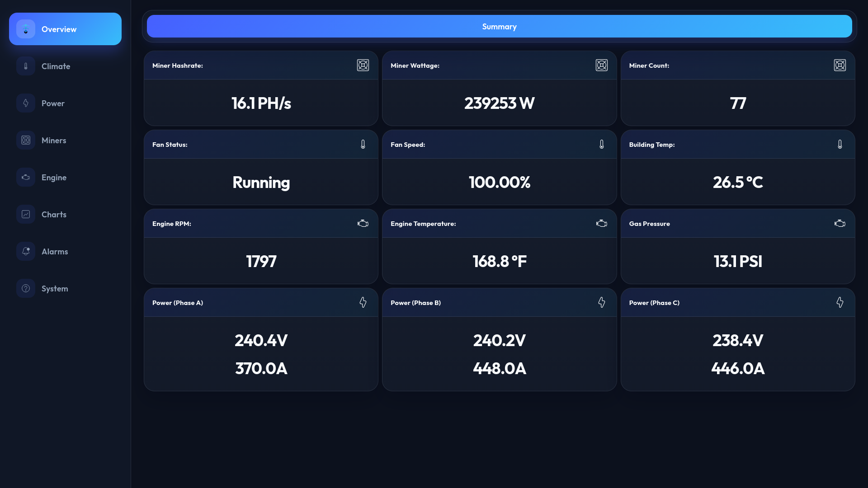
Task: Click lightning icon on Power Phase B card
Action: pyautogui.click(x=602, y=302)
